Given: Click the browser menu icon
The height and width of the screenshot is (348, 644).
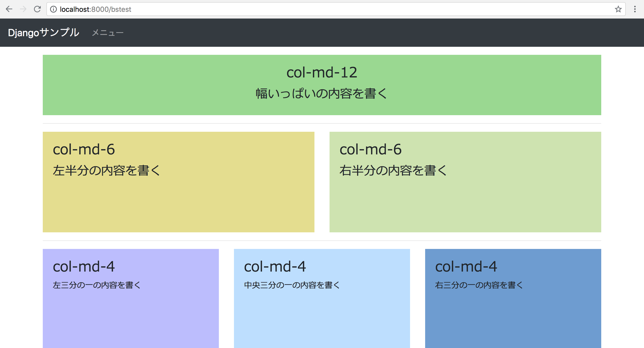Looking at the screenshot, I should point(635,9).
